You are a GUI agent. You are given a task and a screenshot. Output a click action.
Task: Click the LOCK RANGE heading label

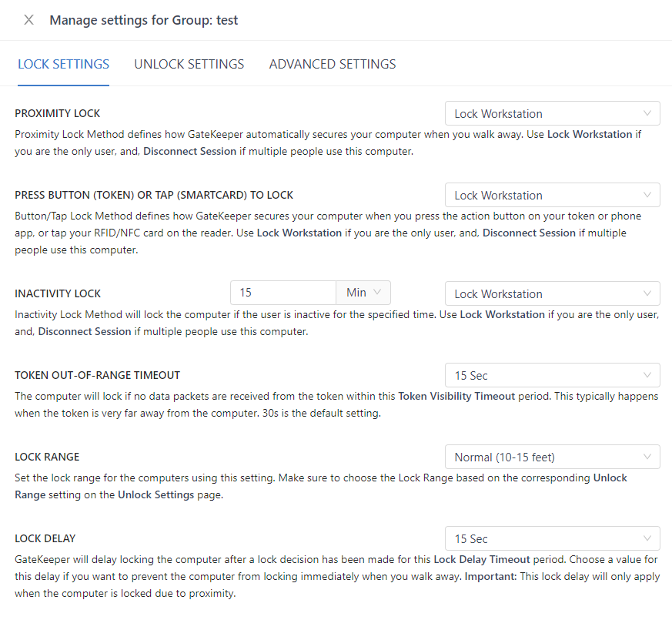47,457
